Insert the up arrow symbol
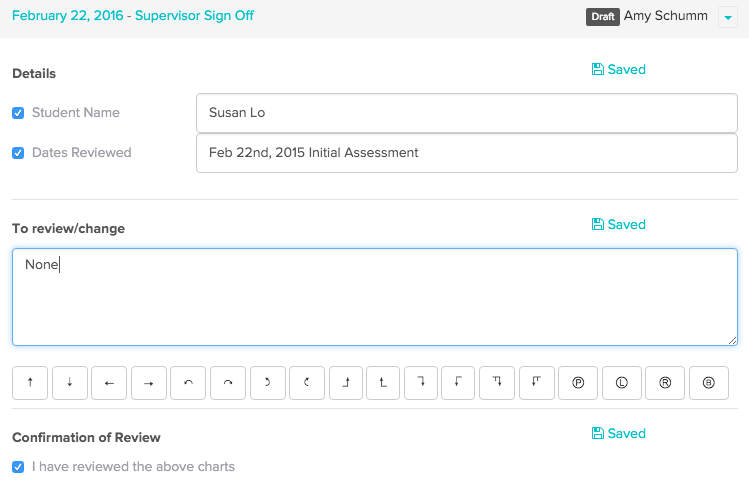Viewport: 749px width, 489px height. [30, 383]
